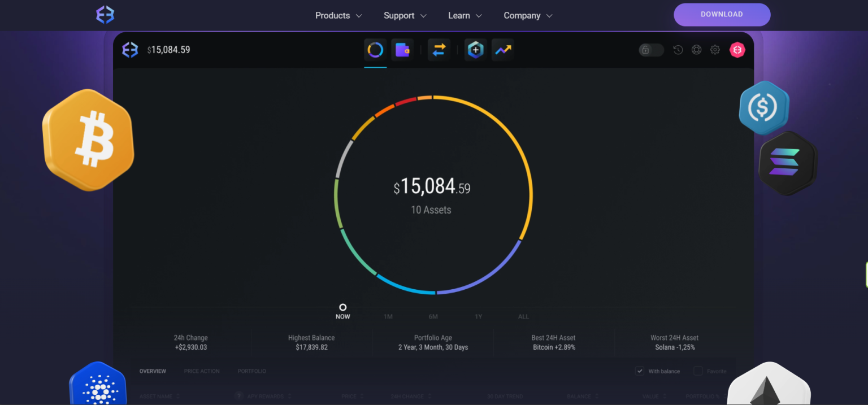Select the 1M point on timeline
Viewport: 868px width, 405px height.
(x=388, y=316)
